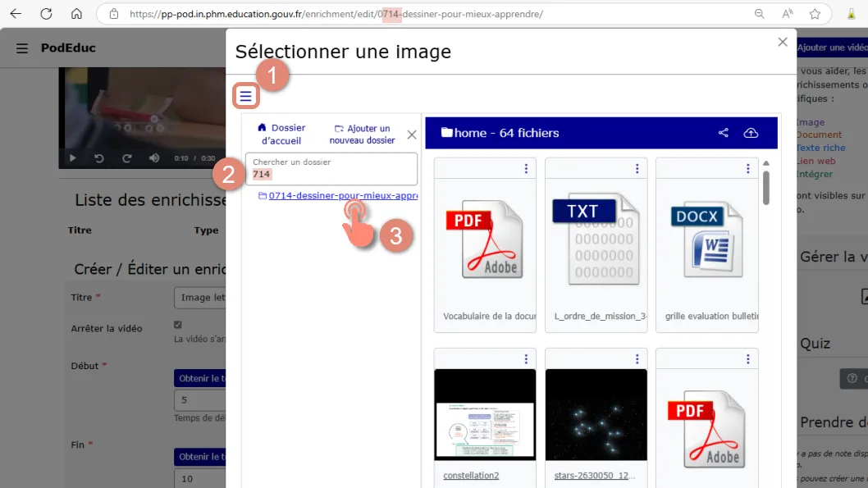Image resolution: width=868 pixels, height=488 pixels.
Task: Open options menu for Vocabulaire PDF
Action: pyautogui.click(x=526, y=168)
